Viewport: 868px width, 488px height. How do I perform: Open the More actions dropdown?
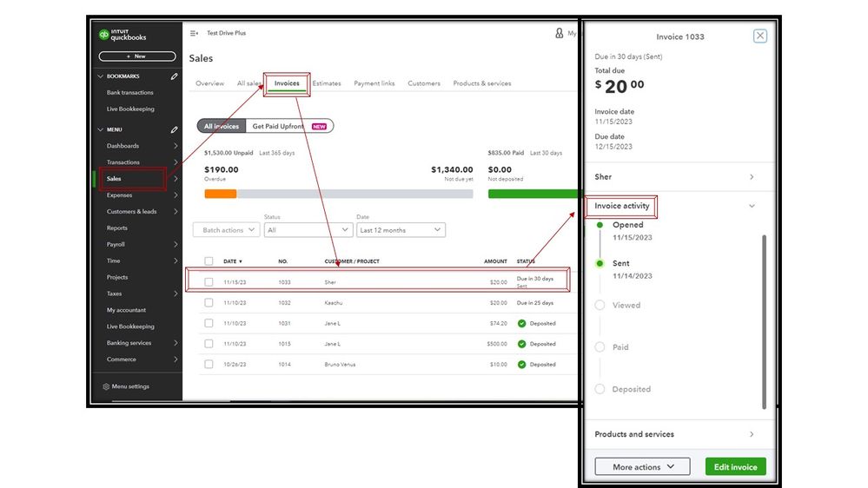(x=642, y=467)
